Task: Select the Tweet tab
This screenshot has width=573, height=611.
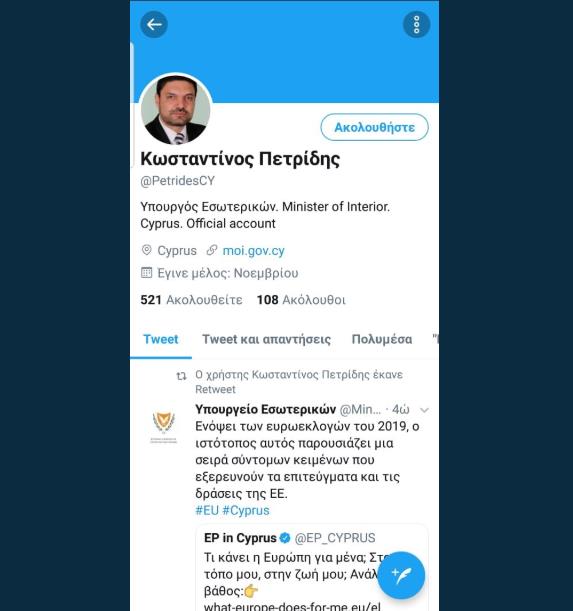Action: pyautogui.click(x=161, y=339)
